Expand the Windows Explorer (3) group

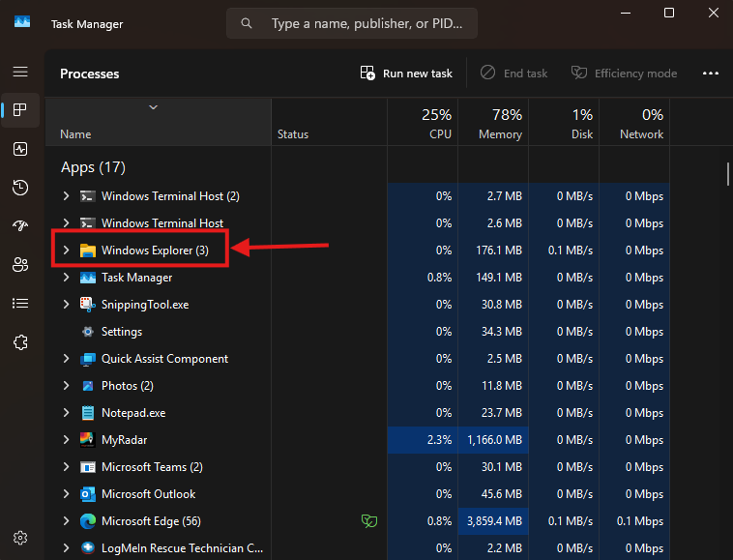click(x=66, y=251)
